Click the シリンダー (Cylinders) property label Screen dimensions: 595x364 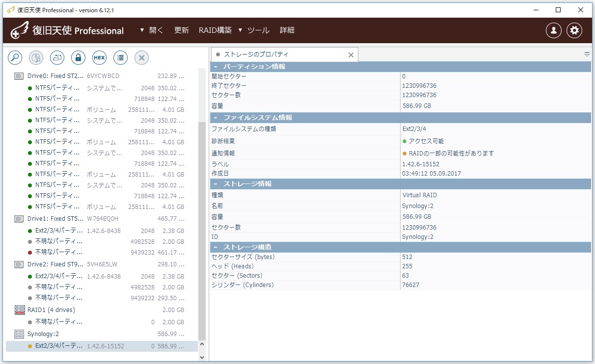pyautogui.click(x=243, y=285)
